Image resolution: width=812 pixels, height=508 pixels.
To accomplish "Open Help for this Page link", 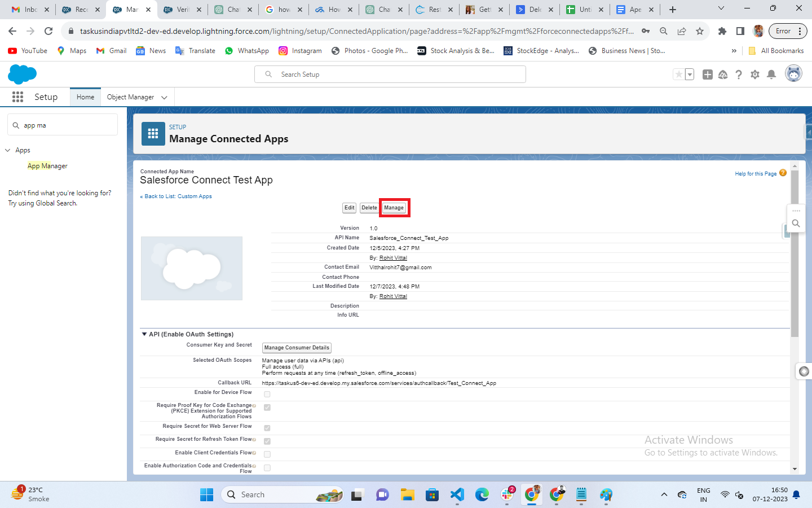I will (756, 174).
